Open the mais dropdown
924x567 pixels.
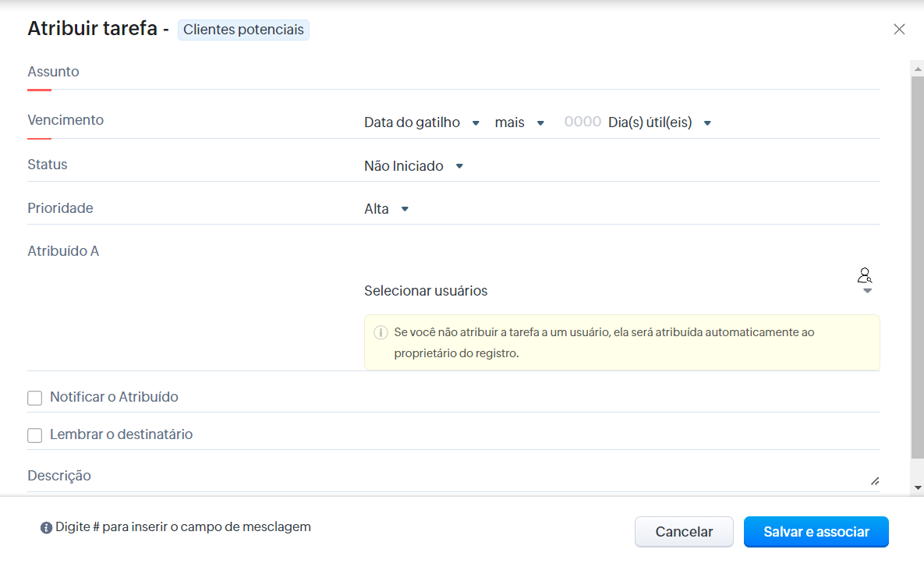pyautogui.click(x=519, y=122)
